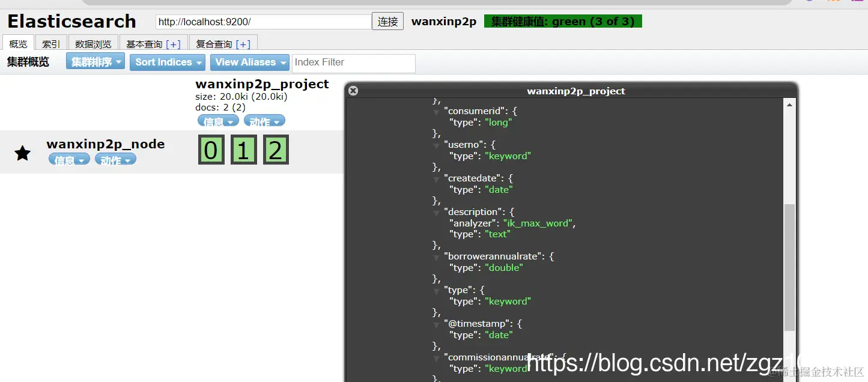The height and width of the screenshot is (382, 868).
Task: Click the star icon for wanxinp2p_node
Action: [x=22, y=153]
